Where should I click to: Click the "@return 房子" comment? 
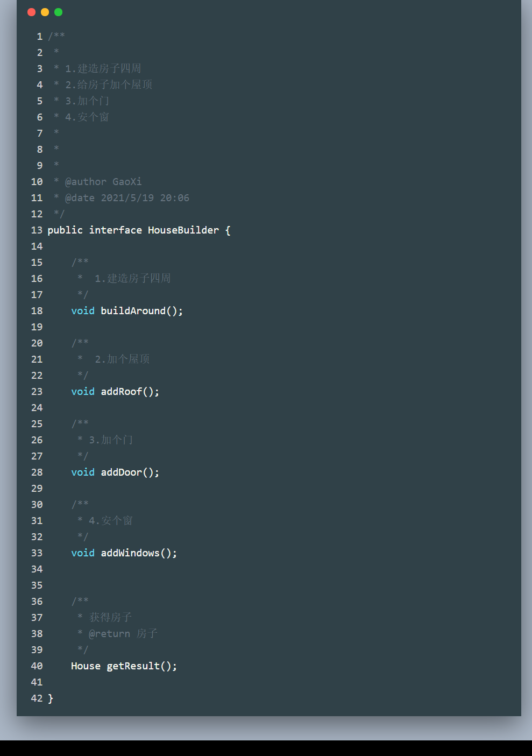click(x=123, y=633)
